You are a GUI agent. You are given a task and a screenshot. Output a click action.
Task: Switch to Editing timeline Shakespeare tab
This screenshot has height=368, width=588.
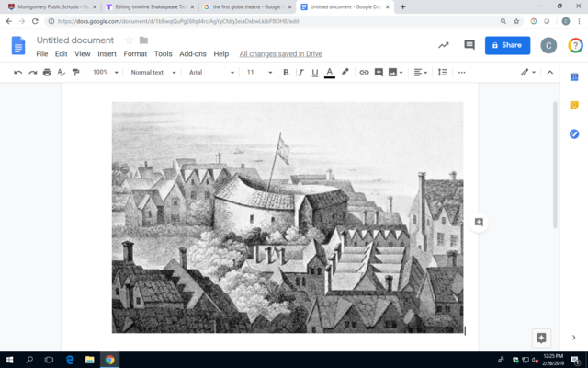[150, 6]
